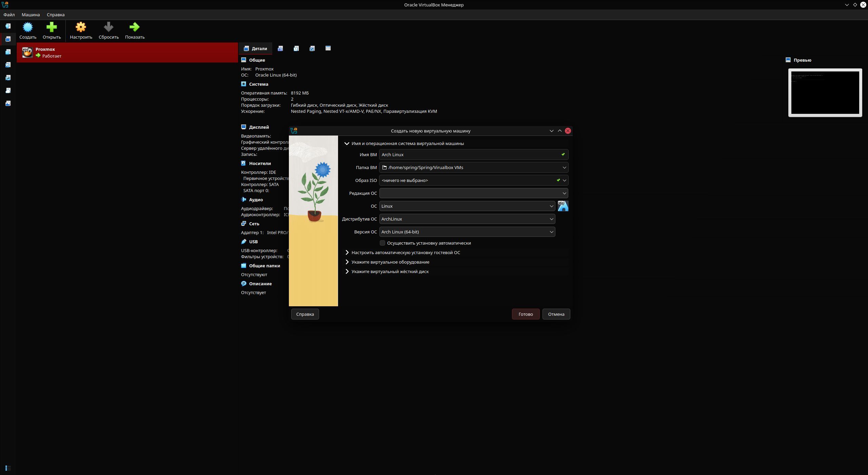Click the Общие section header link

click(257, 60)
